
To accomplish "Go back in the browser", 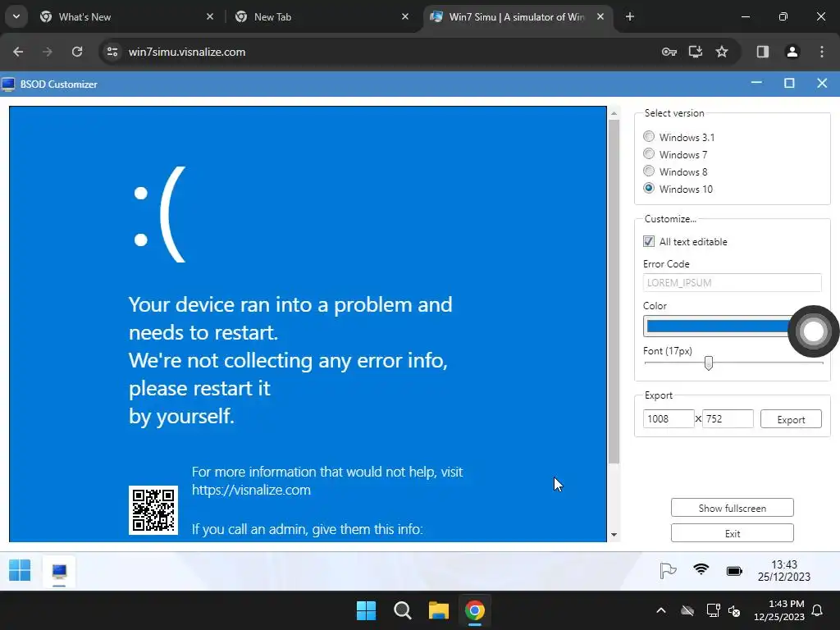I will (x=18, y=52).
